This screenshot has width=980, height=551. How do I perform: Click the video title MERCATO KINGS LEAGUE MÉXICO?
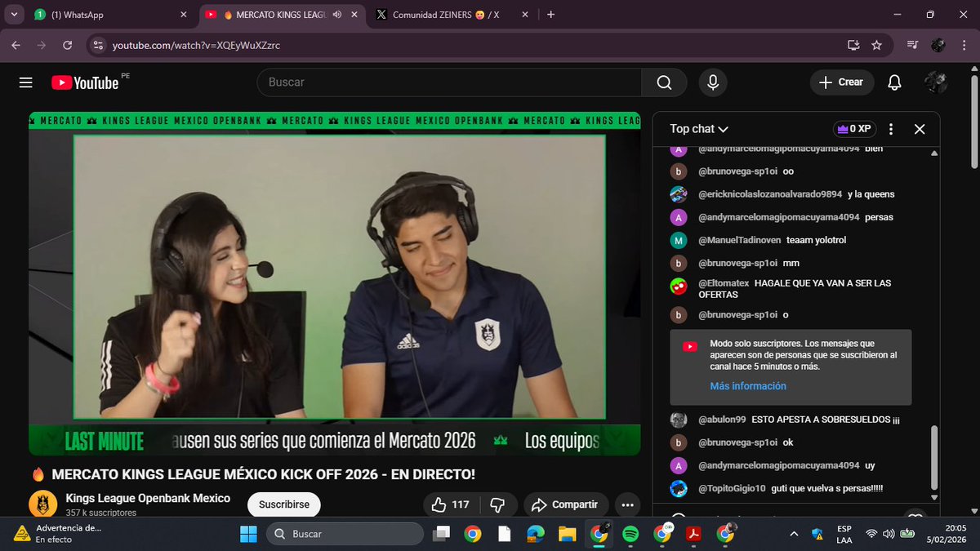[x=263, y=474]
